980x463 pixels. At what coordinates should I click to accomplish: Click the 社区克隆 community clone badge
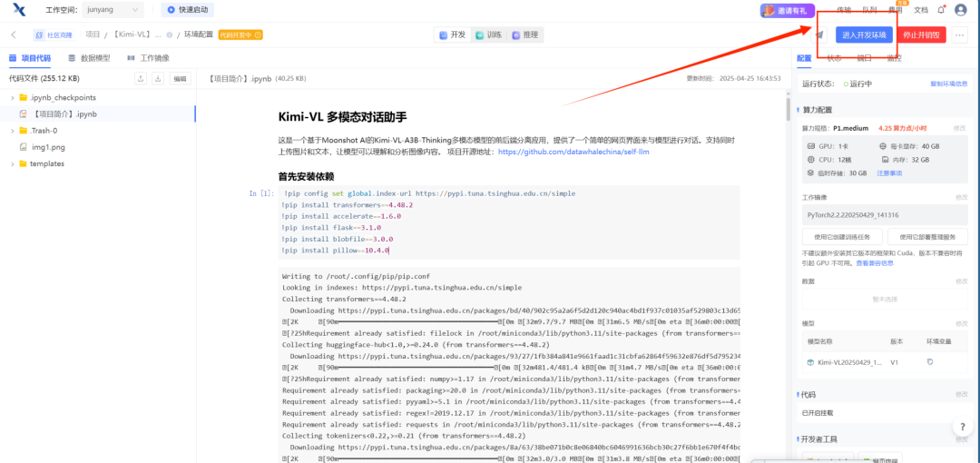53,35
